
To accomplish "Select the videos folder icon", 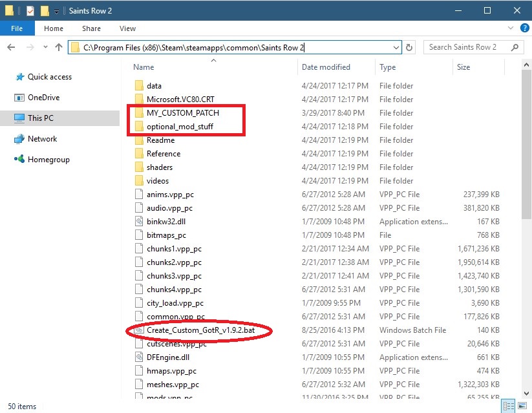I will tap(139, 180).
